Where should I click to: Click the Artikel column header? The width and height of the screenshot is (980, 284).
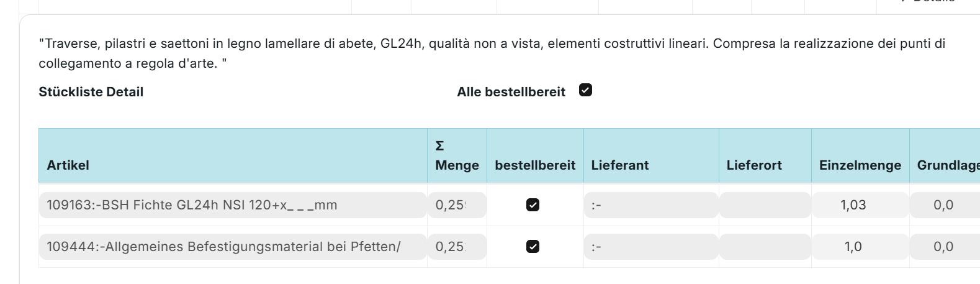[x=68, y=165]
